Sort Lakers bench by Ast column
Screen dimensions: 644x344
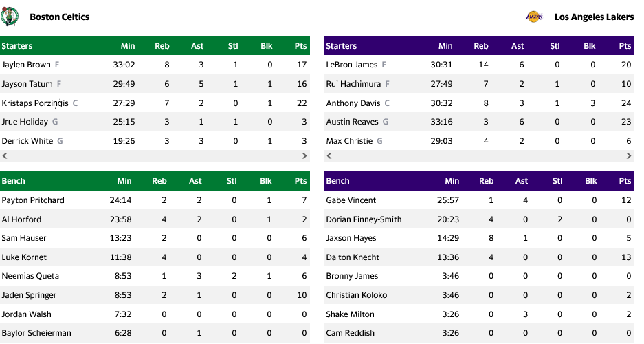pos(522,181)
